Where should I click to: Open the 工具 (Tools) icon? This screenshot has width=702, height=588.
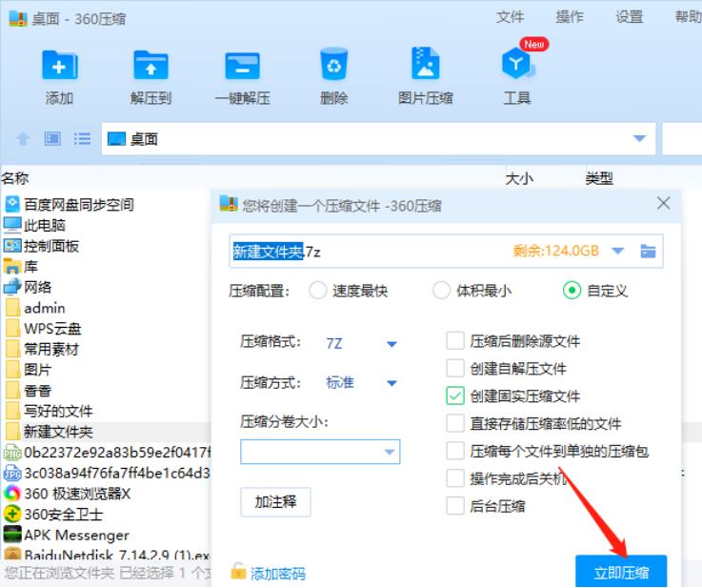pos(517,65)
